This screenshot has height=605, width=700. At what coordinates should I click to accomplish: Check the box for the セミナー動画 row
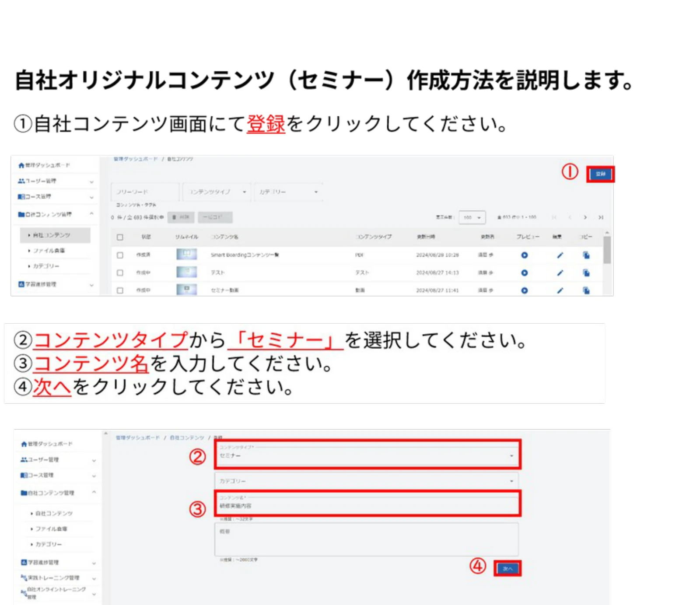point(120,290)
